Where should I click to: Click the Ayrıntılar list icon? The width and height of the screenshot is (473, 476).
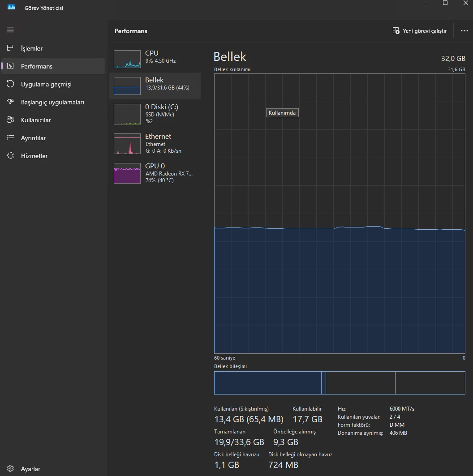(x=10, y=138)
